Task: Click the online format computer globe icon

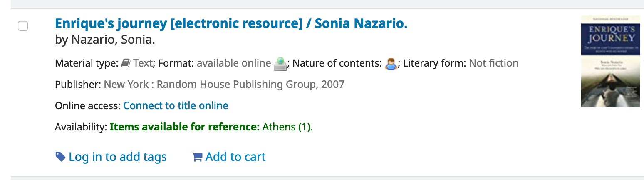Action: pyautogui.click(x=280, y=64)
